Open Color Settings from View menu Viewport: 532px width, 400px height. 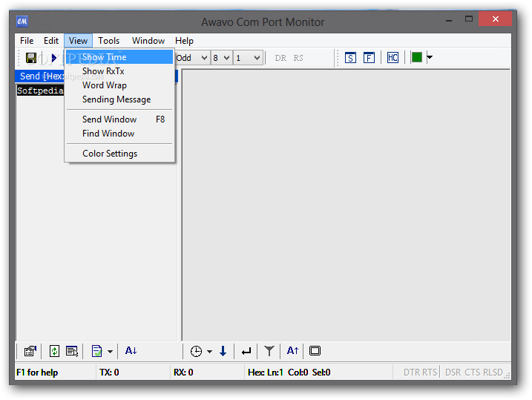click(119, 154)
